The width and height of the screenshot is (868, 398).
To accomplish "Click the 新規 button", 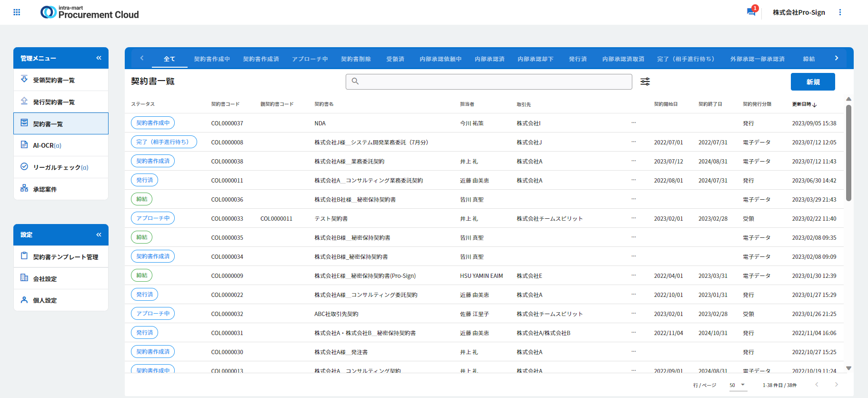I will coord(813,82).
